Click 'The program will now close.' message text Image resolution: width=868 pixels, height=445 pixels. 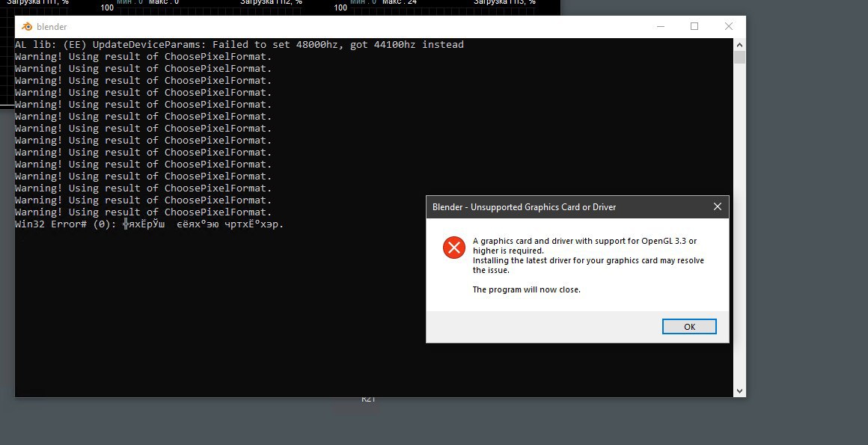(x=527, y=289)
